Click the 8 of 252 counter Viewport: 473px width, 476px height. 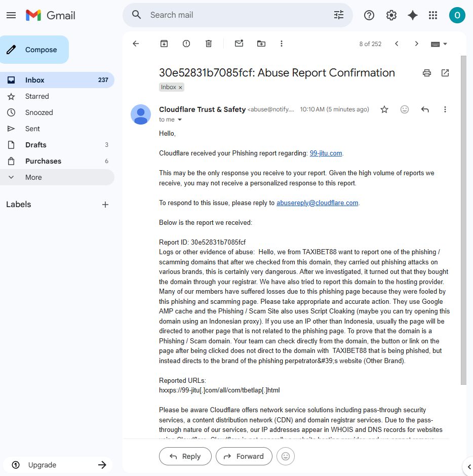click(370, 44)
